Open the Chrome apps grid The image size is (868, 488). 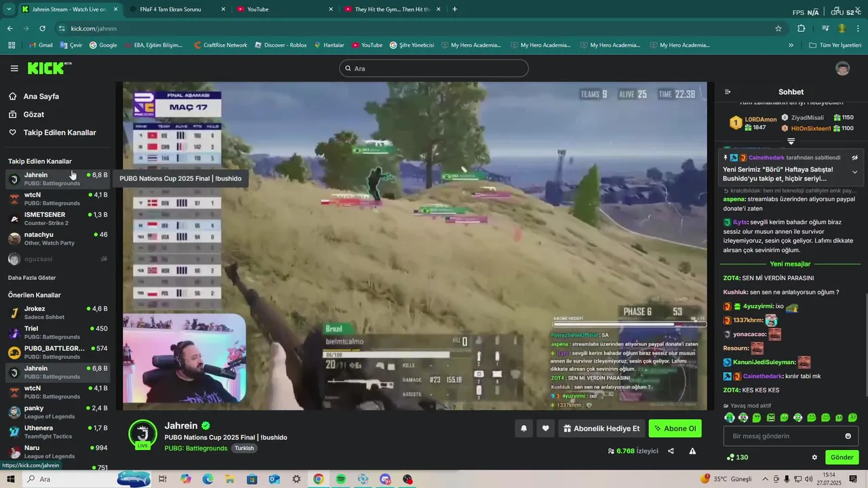point(12,45)
